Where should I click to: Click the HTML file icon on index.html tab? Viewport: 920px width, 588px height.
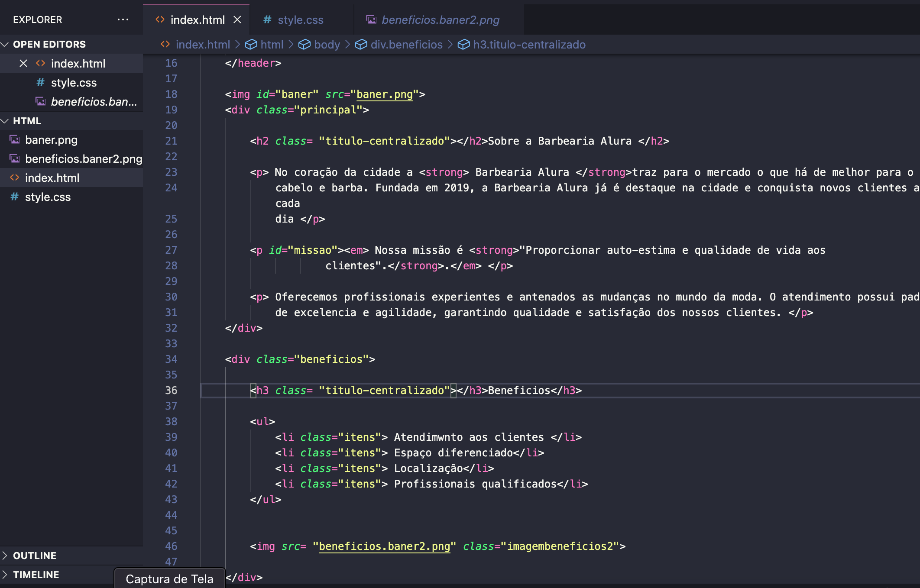click(160, 19)
